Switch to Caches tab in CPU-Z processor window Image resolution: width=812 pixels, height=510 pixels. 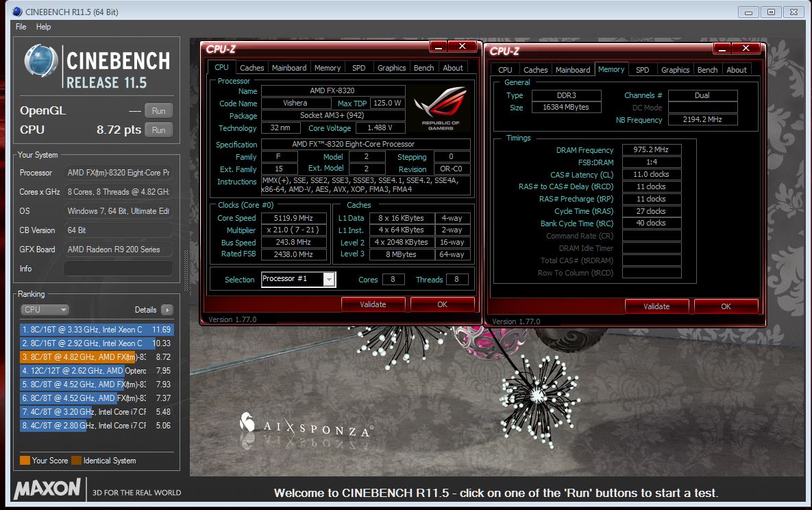click(x=251, y=67)
